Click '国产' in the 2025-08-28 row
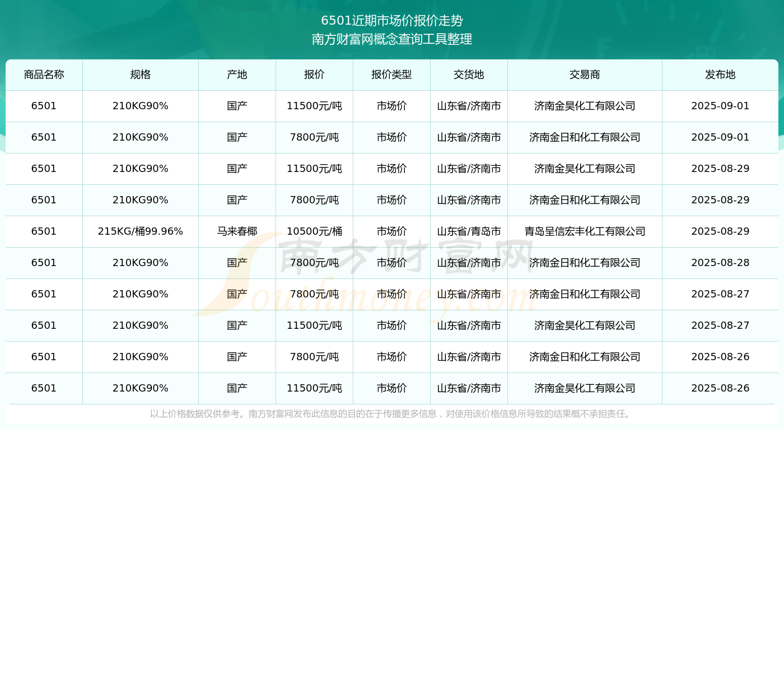Viewport: 784px width, 675px height. [x=237, y=263]
